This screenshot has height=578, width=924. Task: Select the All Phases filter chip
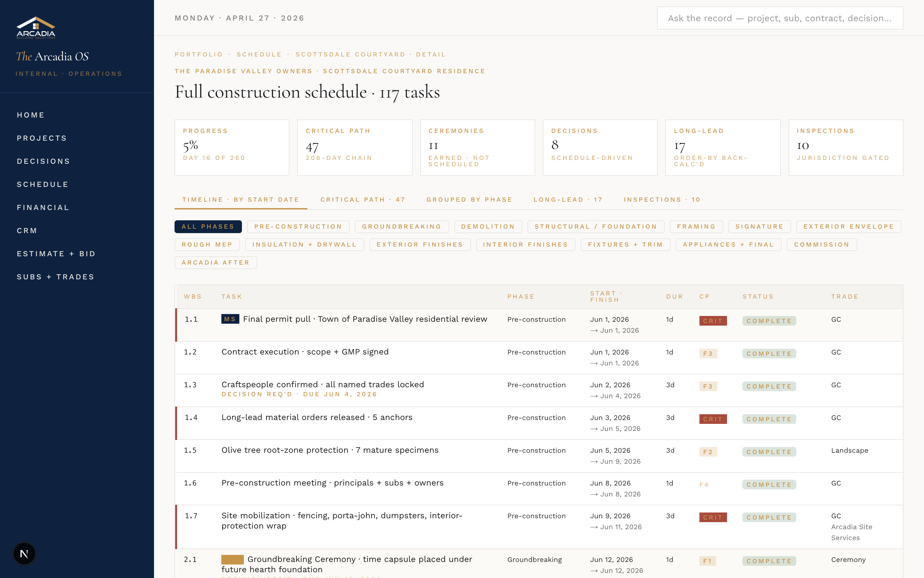click(208, 227)
